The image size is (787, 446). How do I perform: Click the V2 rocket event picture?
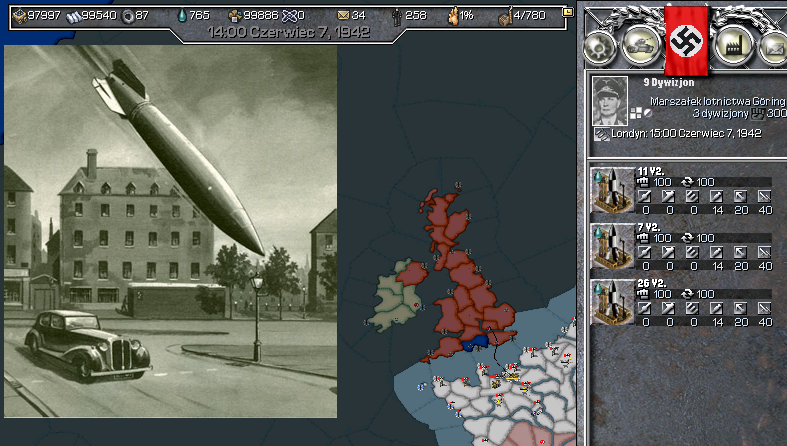[x=171, y=231]
